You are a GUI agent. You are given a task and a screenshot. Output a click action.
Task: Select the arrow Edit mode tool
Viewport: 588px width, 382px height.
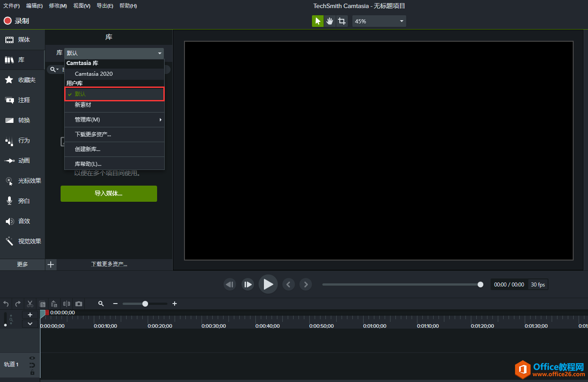coord(318,21)
